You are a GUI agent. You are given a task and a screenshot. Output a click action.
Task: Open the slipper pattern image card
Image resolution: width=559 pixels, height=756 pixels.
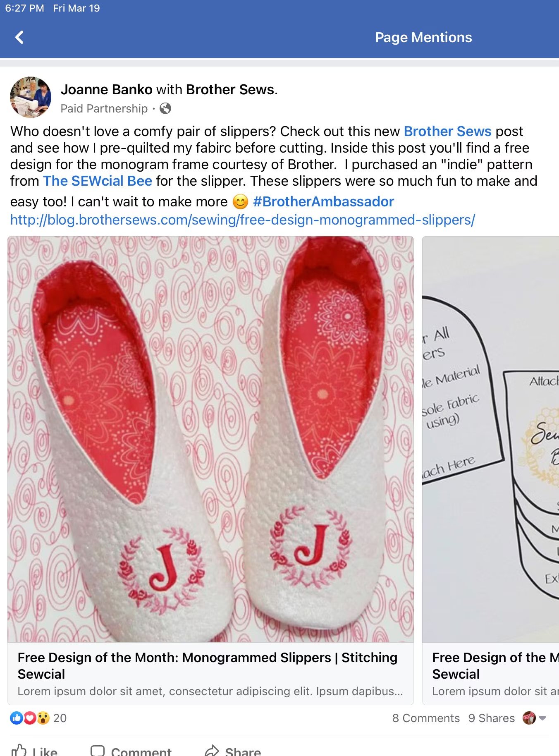coord(490,439)
